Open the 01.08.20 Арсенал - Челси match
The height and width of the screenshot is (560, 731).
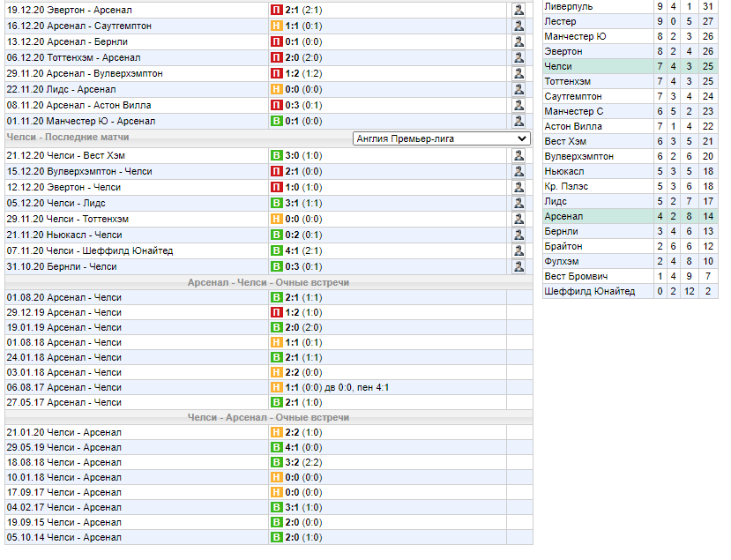63,297
